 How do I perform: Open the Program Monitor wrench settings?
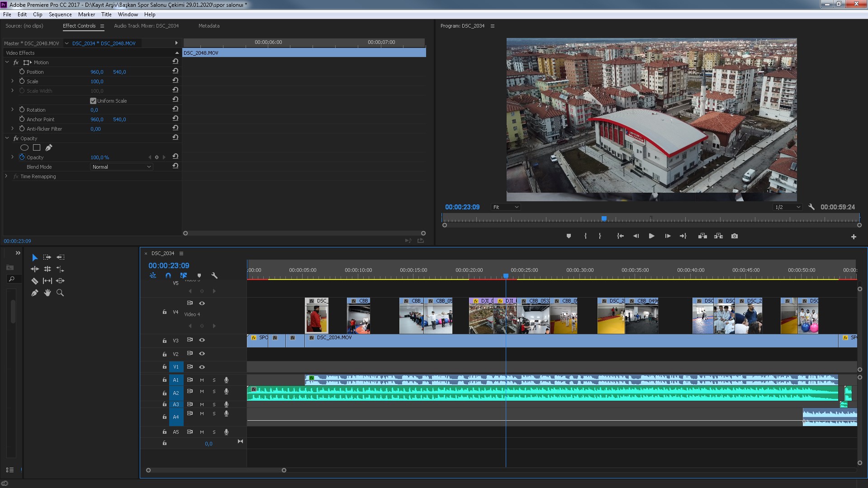[811, 207]
